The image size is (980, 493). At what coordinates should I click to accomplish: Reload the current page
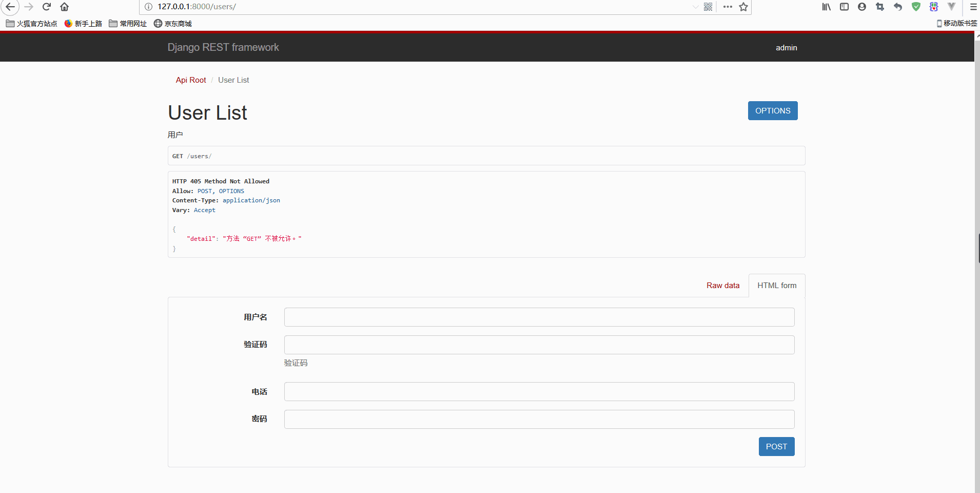(x=47, y=7)
